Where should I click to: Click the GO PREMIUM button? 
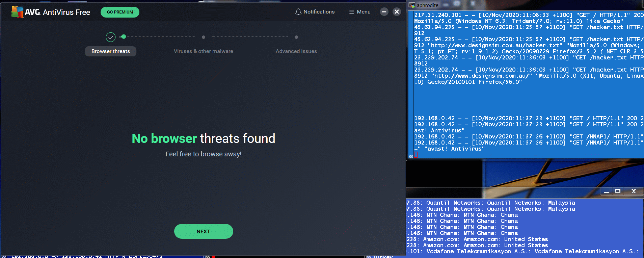pyautogui.click(x=120, y=12)
